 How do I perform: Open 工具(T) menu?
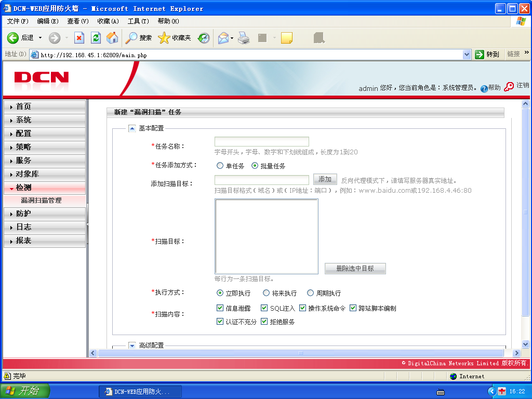click(138, 21)
